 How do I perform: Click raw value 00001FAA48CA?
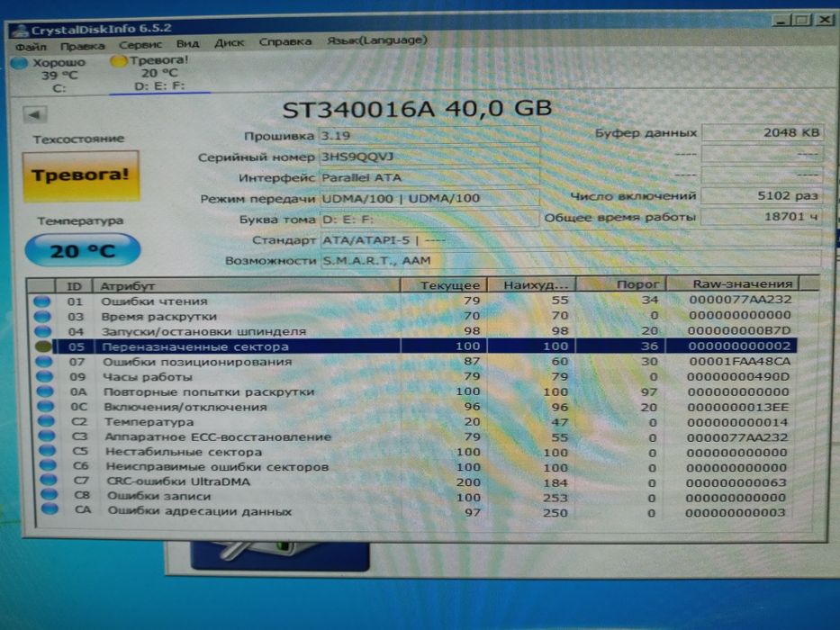(x=740, y=361)
